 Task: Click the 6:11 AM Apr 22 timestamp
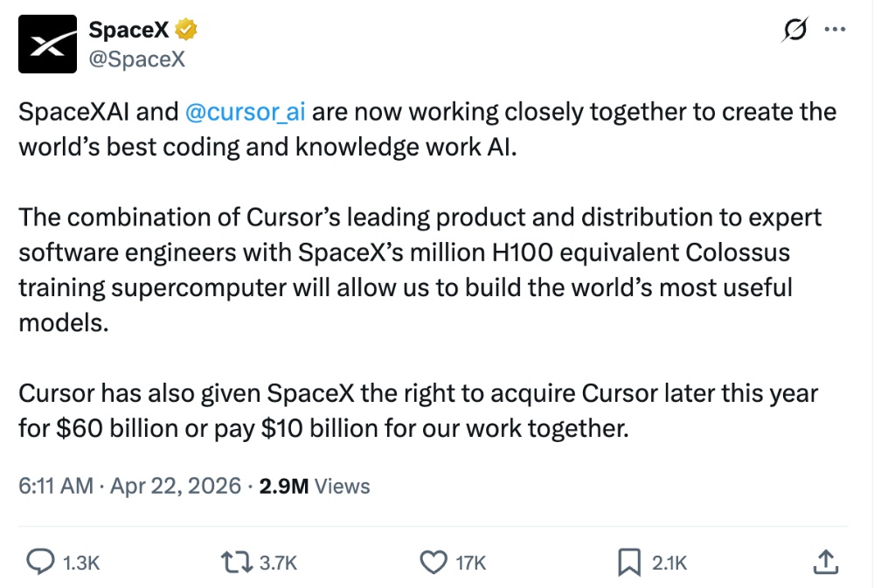[x=129, y=486]
